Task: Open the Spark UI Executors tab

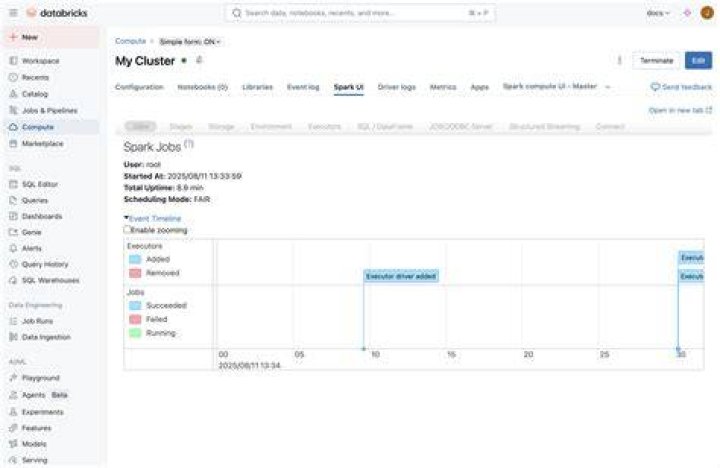Action: click(324, 126)
